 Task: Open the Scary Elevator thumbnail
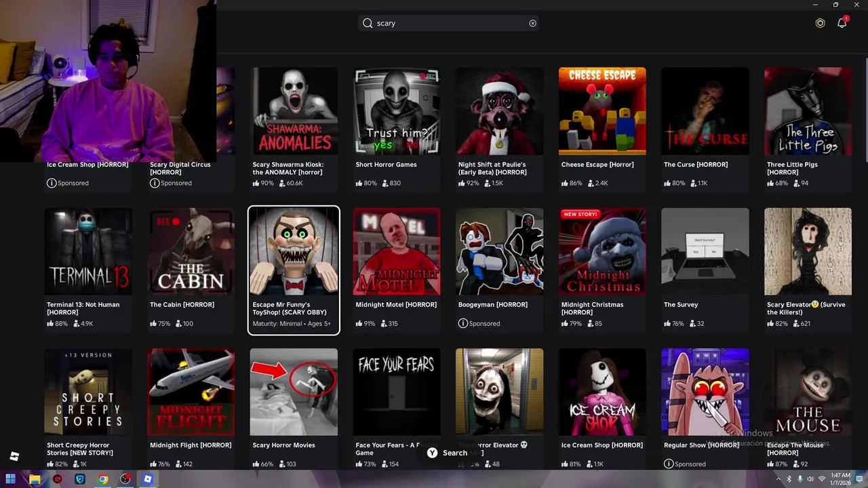coord(808,251)
